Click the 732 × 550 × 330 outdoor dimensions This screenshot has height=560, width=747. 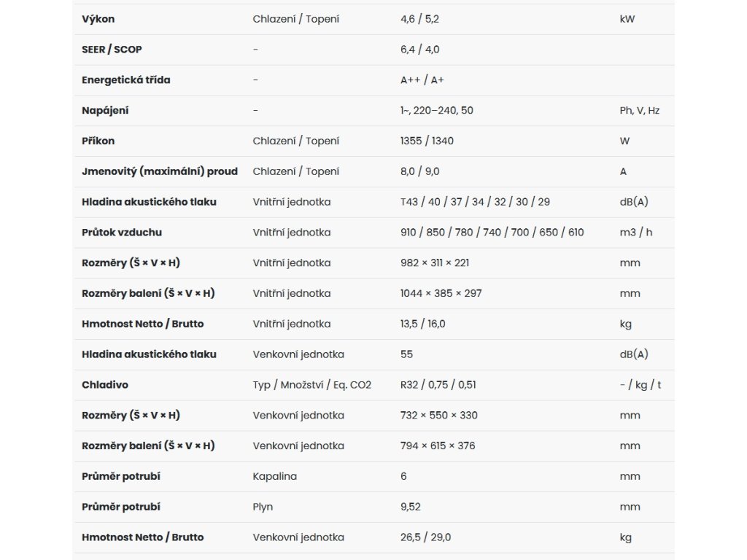tap(438, 415)
